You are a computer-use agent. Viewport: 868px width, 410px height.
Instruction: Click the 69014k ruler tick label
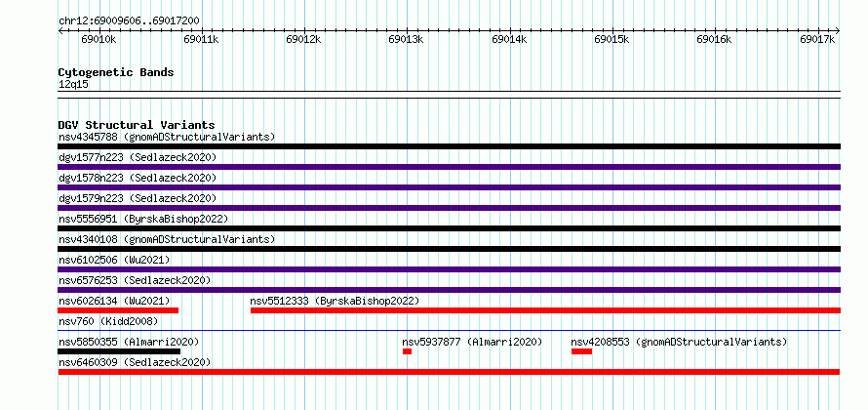tap(510, 39)
